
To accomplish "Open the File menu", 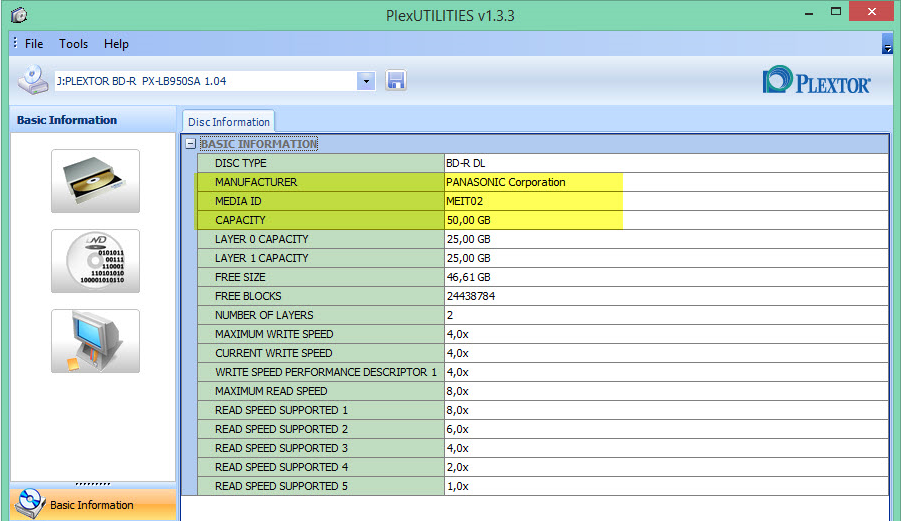I will 34,44.
